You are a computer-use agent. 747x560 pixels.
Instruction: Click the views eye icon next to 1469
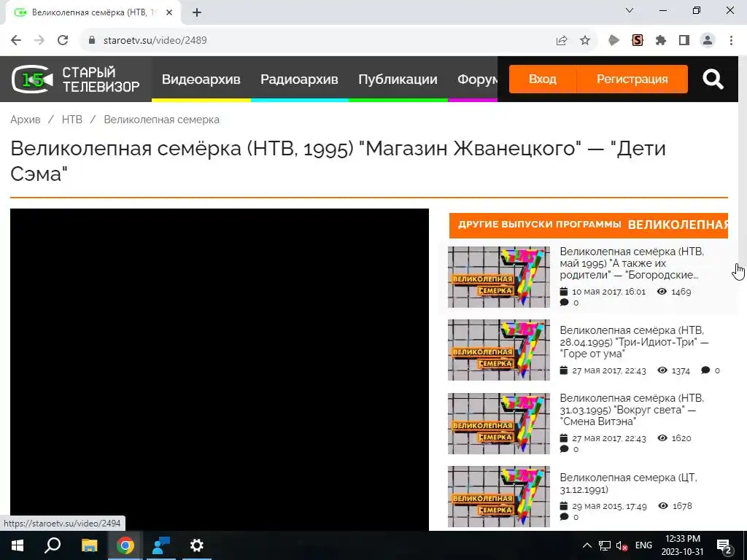click(662, 292)
